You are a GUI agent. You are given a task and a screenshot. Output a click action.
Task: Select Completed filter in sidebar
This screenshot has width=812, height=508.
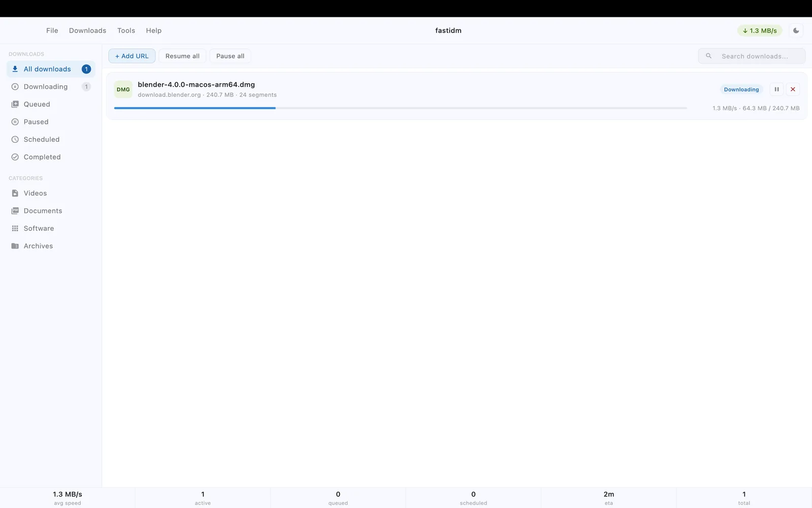[51, 157]
